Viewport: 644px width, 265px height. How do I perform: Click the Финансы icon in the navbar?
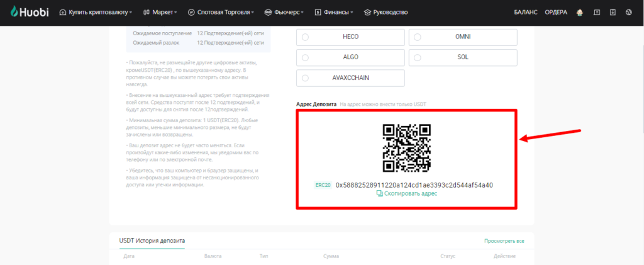[318, 13]
